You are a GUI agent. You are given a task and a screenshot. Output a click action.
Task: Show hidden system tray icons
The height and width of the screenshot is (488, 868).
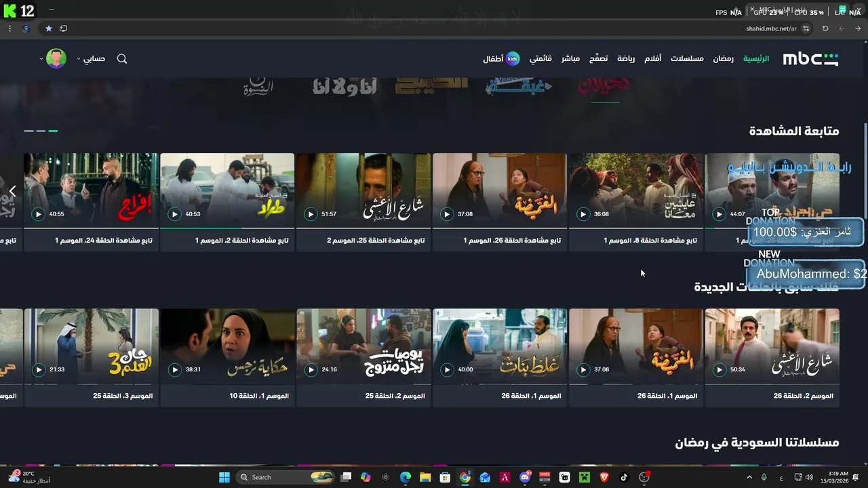(x=749, y=477)
